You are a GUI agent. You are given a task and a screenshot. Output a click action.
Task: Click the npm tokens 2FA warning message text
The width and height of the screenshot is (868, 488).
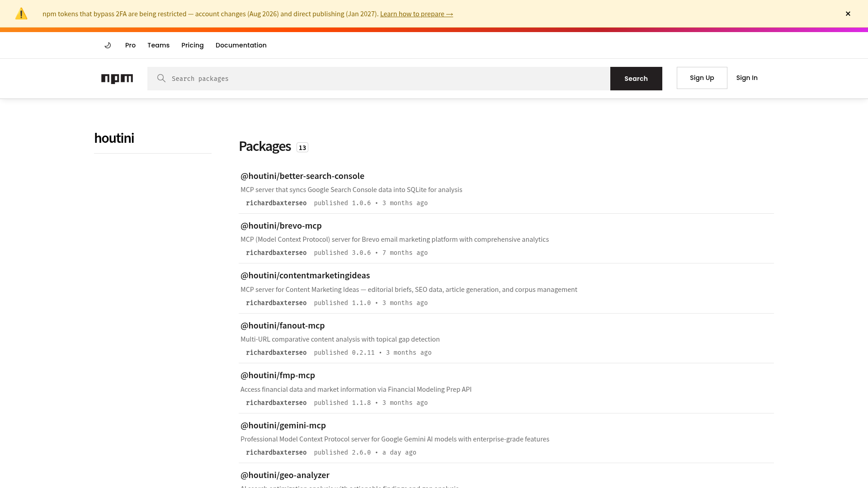(x=210, y=14)
